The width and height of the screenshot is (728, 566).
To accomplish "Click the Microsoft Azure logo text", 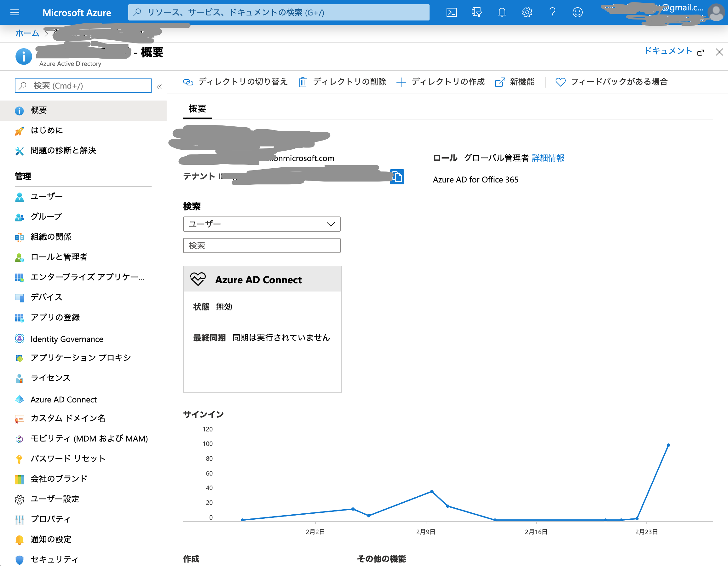I will click(77, 13).
